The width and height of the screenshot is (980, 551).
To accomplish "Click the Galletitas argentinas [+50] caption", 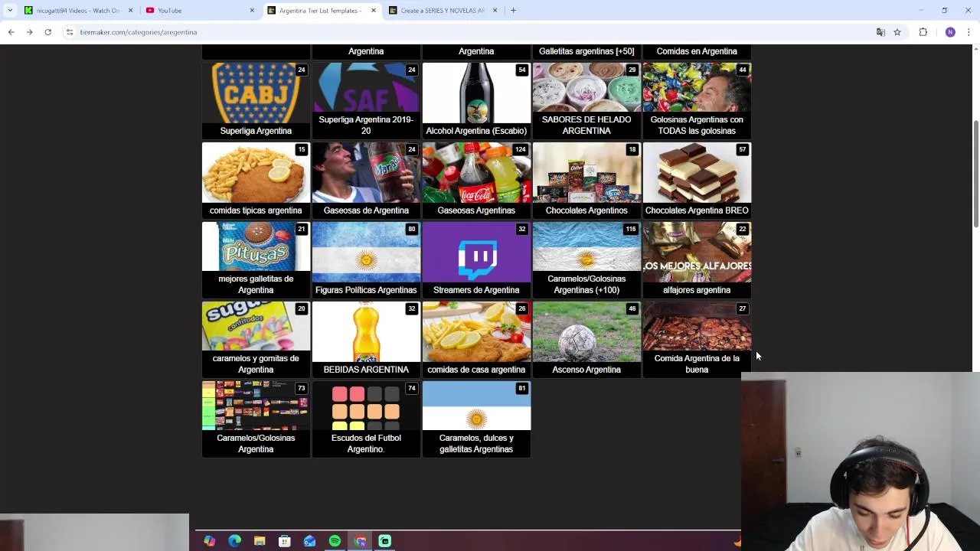I will pyautogui.click(x=586, y=51).
